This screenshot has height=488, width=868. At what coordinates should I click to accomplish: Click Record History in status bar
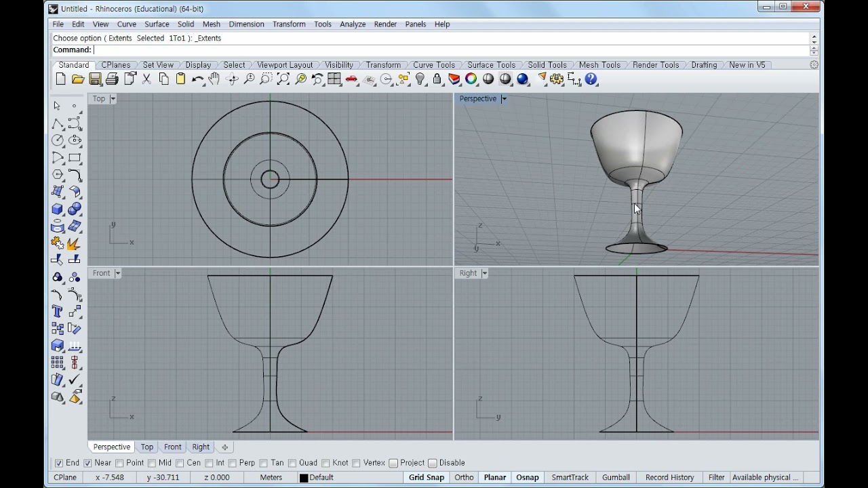coord(669,478)
